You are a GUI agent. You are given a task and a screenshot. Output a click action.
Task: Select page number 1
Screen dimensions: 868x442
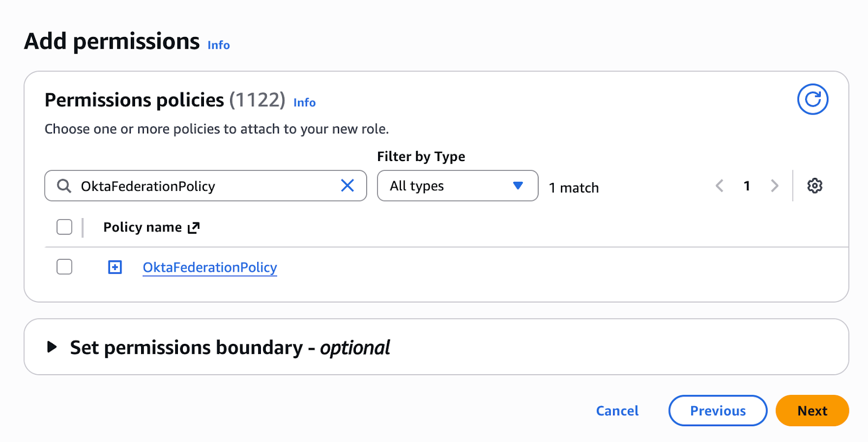click(x=746, y=186)
